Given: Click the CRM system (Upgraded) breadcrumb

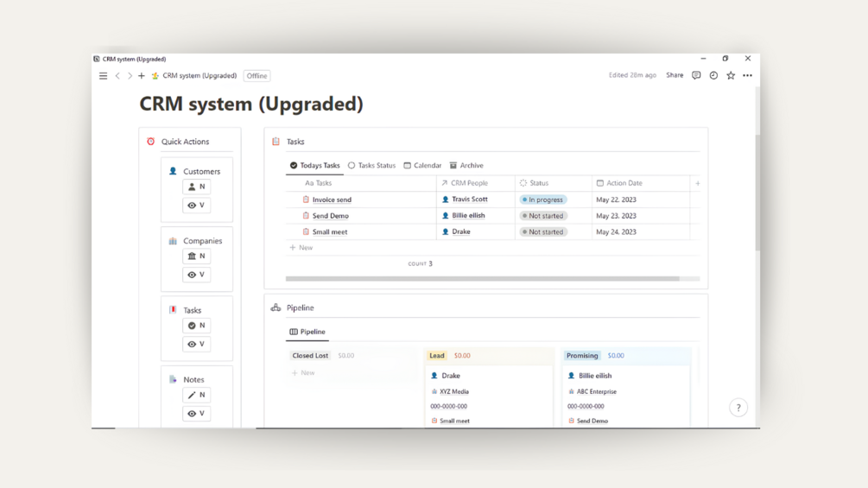Looking at the screenshot, I should click(200, 76).
